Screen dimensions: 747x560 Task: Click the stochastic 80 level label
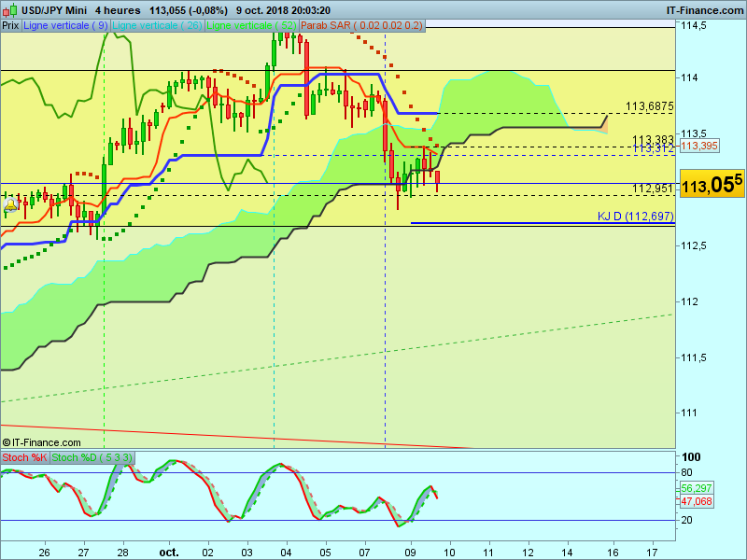[686, 472]
